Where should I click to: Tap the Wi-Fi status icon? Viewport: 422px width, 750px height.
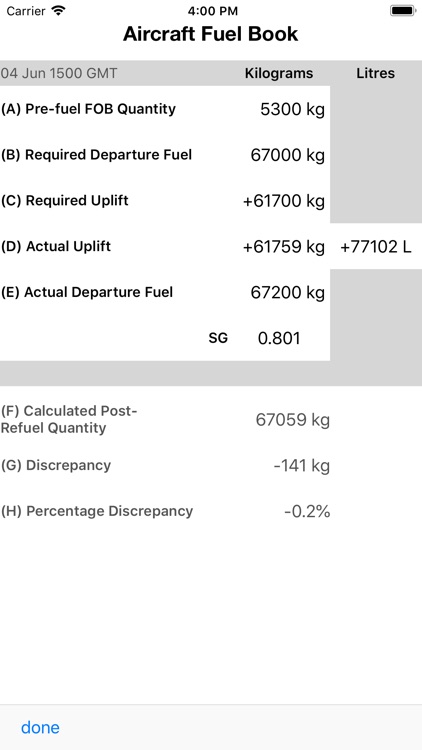59,11
